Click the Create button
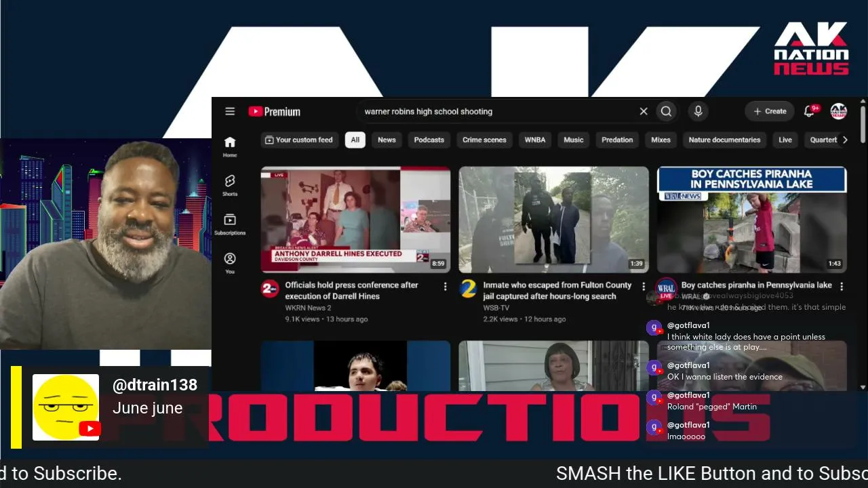 770,111
